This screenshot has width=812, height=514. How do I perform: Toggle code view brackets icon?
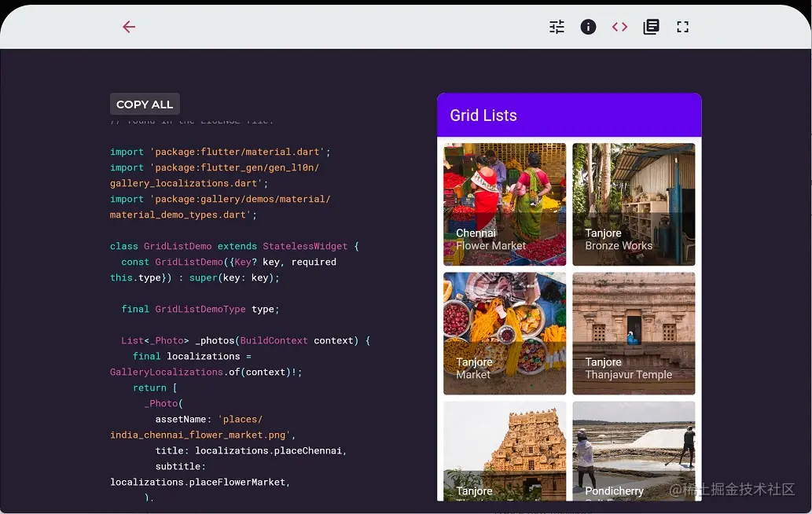[x=620, y=27]
